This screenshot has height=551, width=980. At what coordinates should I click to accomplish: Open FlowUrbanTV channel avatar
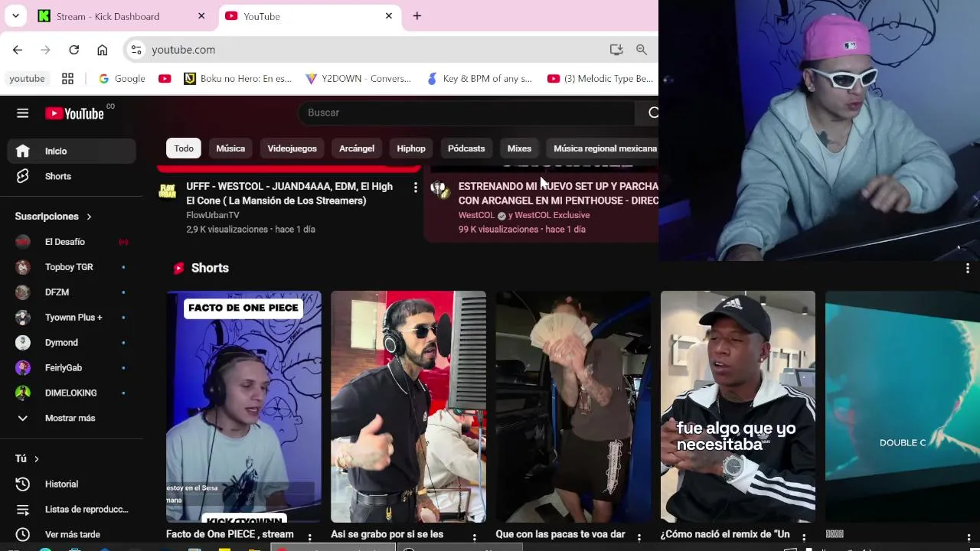(167, 190)
